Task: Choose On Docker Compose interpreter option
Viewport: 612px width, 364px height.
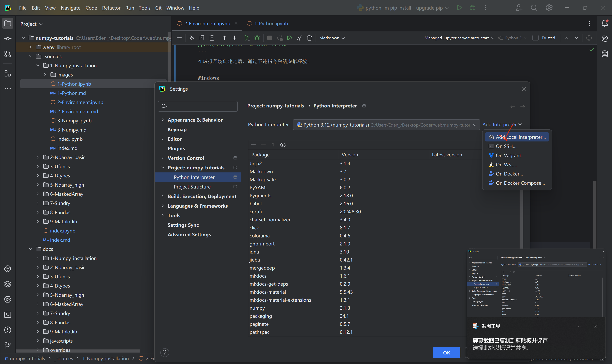Action: (517, 183)
